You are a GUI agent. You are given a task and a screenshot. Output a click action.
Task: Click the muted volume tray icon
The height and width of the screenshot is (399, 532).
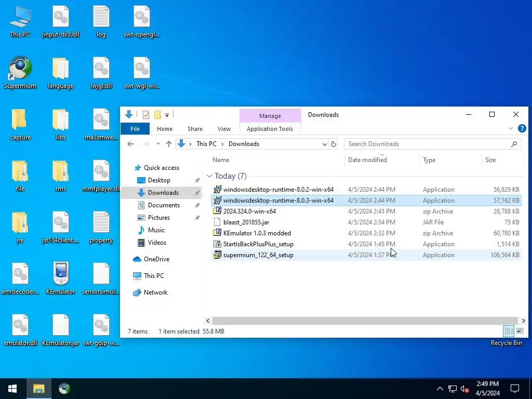[x=464, y=389]
